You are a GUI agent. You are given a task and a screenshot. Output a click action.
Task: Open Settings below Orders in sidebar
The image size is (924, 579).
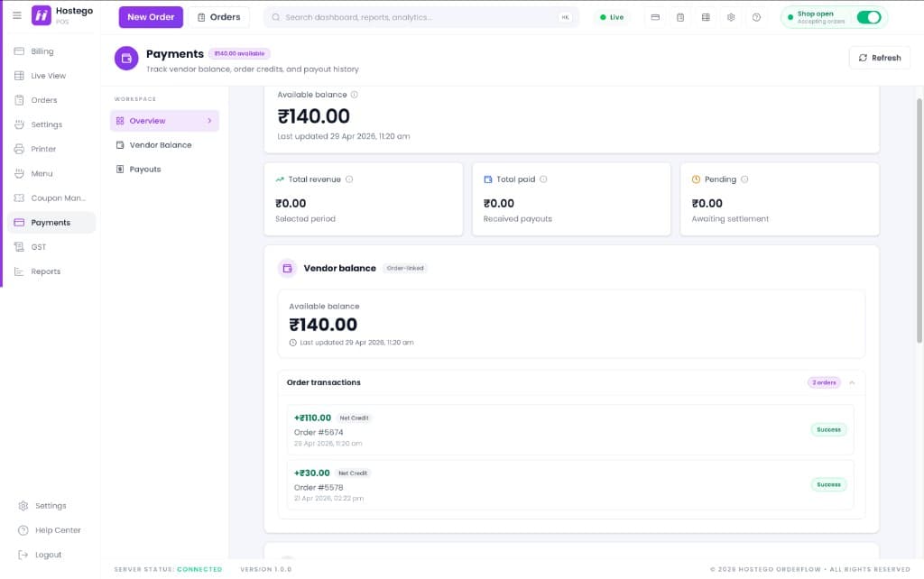(x=51, y=124)
